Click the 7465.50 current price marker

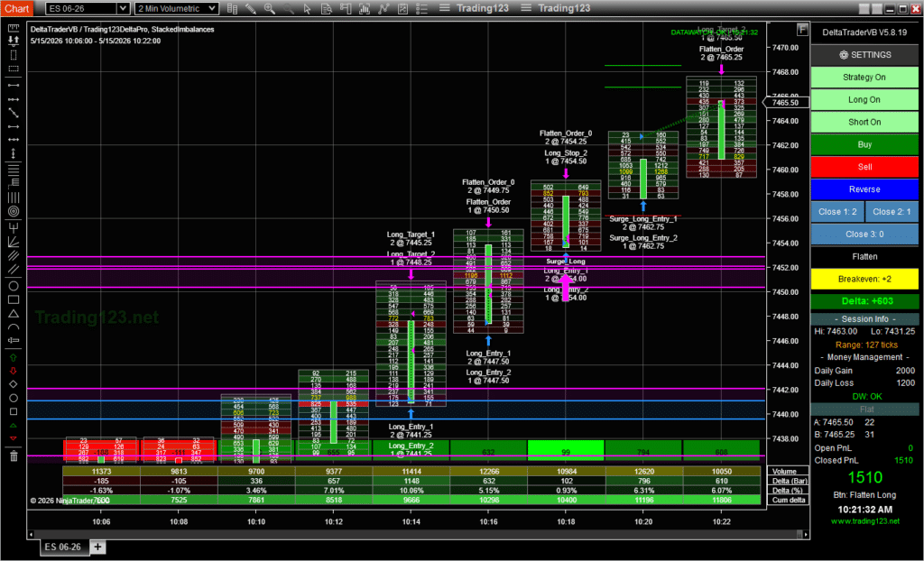(x=786, y=103)
